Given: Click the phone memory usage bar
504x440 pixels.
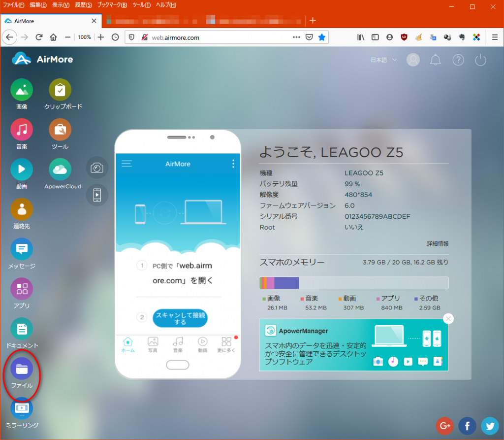Looking at the screenshot, I should pyautogui.click(x=353, y=283).
